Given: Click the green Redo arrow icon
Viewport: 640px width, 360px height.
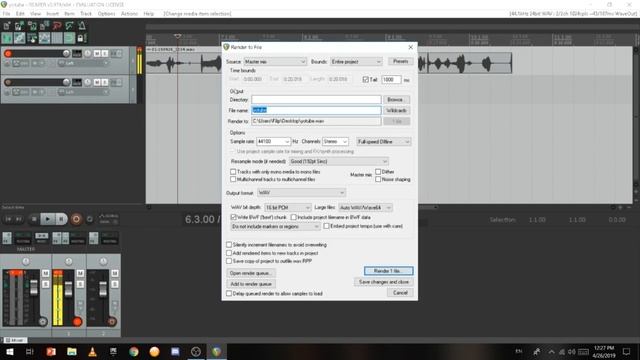Looking at the screenshot, I should [x=69, y=26].
